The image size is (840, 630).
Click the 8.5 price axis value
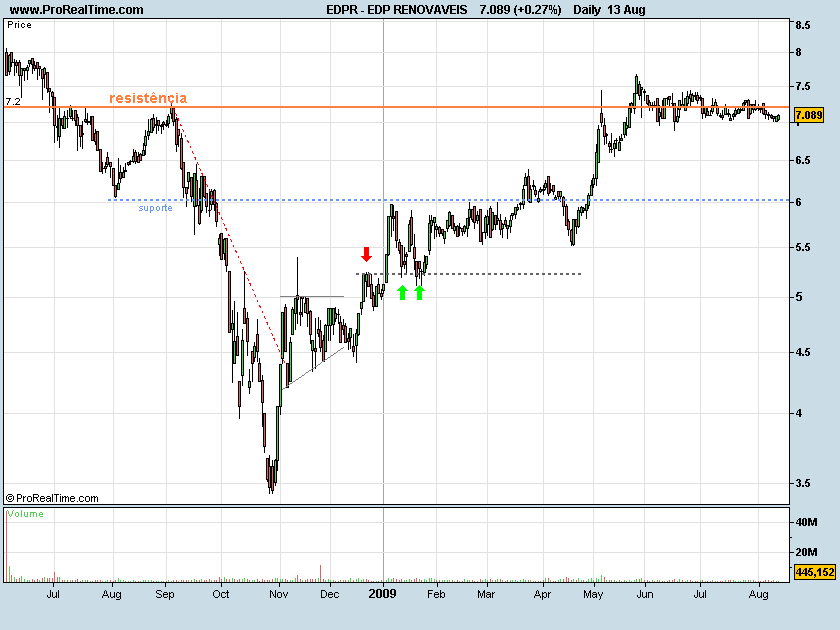coord(802,25)
